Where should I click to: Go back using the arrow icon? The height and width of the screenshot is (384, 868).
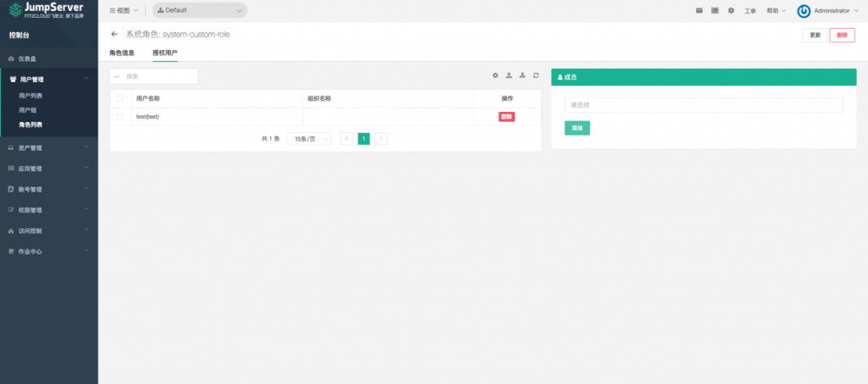click(x=114, y=34)
